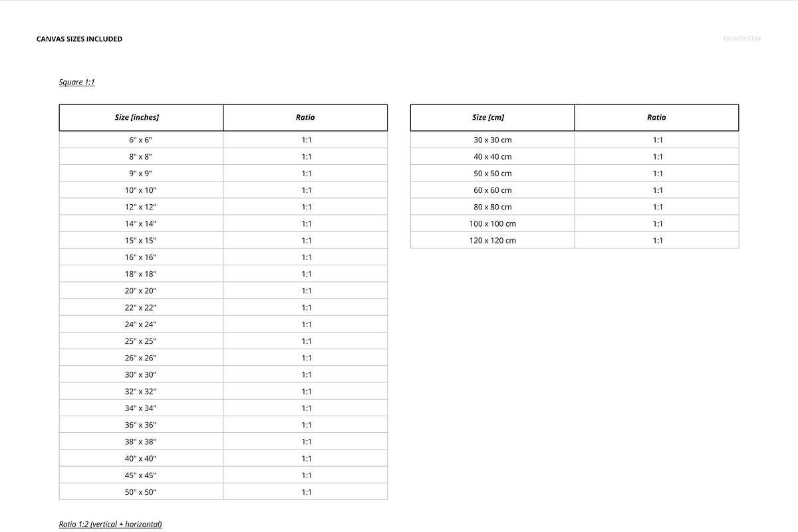
Task: Click the "CANVAS SIZES INCLUDED" page title
Action: click(x=79, y=39)
